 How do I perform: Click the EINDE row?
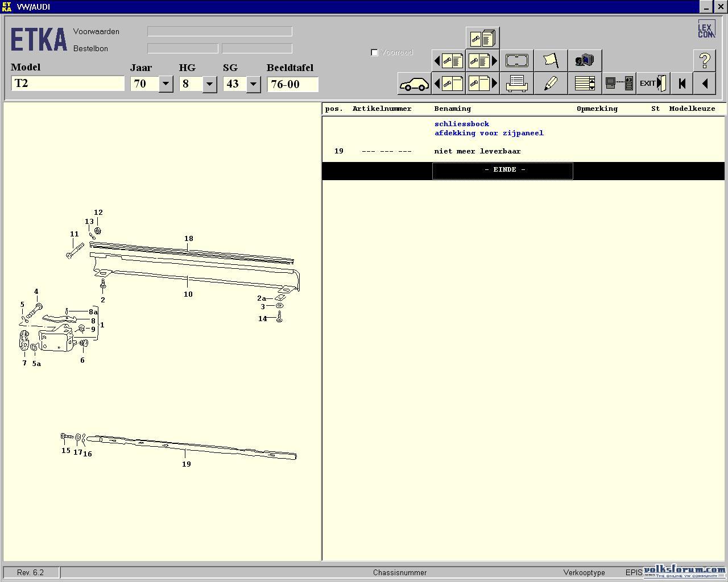click(523, 171)
